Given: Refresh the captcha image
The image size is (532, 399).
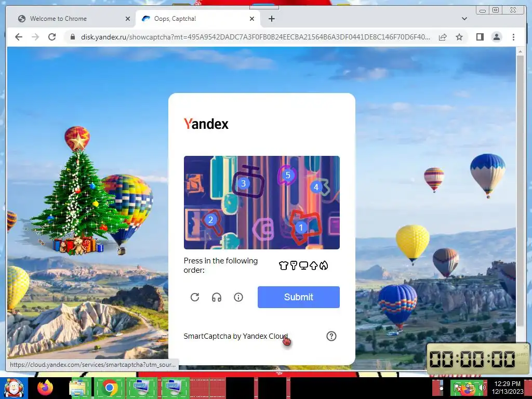Looking at the screenshot, I should pos(195,297).
